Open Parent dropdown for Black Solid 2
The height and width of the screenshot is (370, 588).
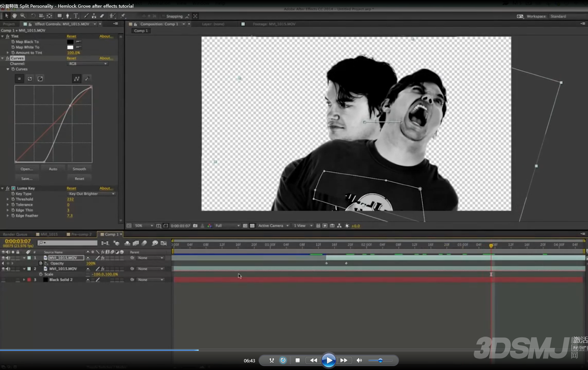[x=151, y=280]
